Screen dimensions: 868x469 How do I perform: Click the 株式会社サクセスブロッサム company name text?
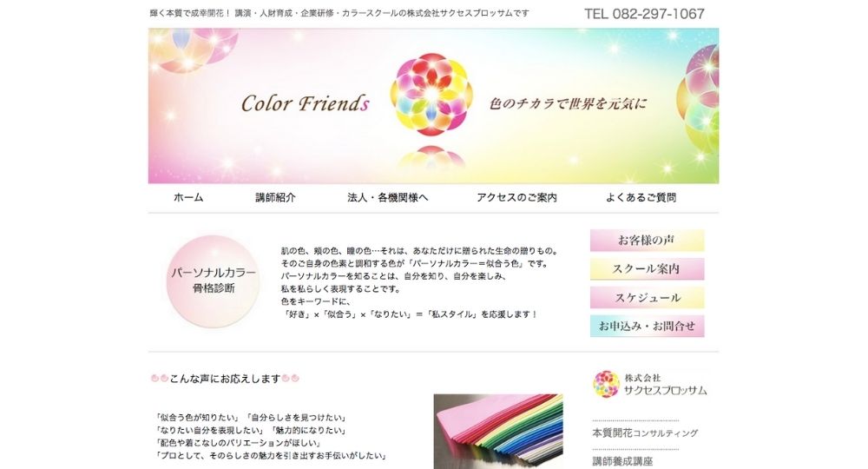666,384
